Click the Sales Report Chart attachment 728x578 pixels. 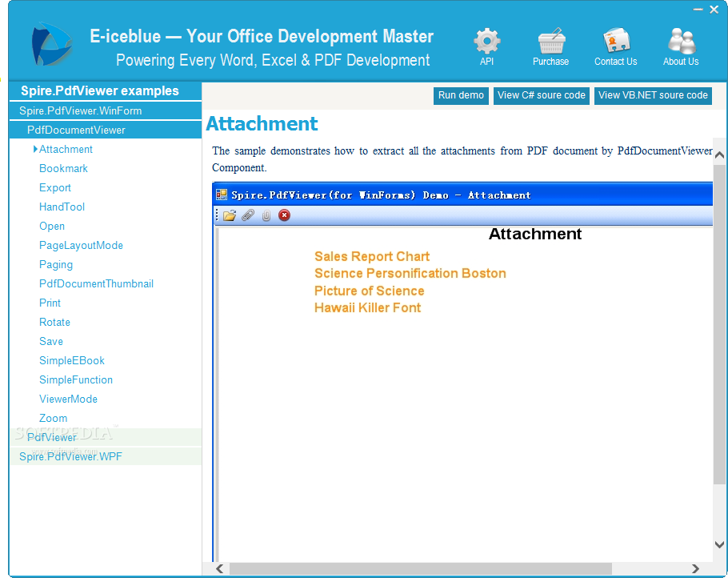pyautogui.click(x=372, y=256)
